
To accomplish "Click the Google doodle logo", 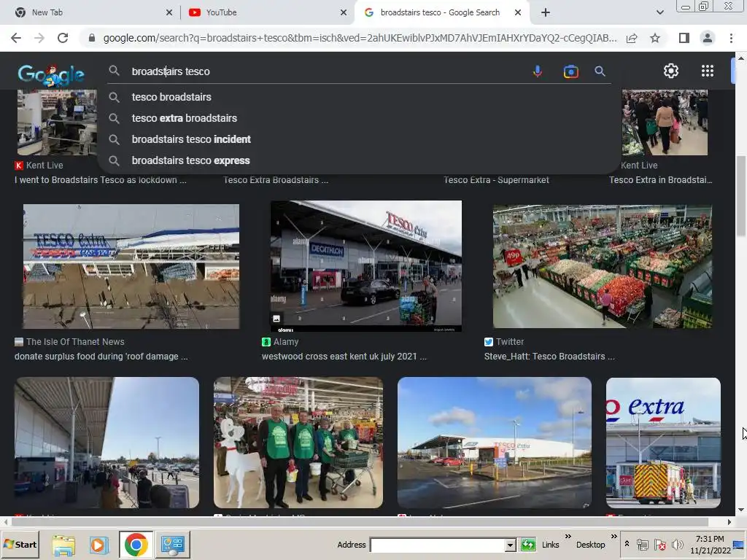I will 51,75.
